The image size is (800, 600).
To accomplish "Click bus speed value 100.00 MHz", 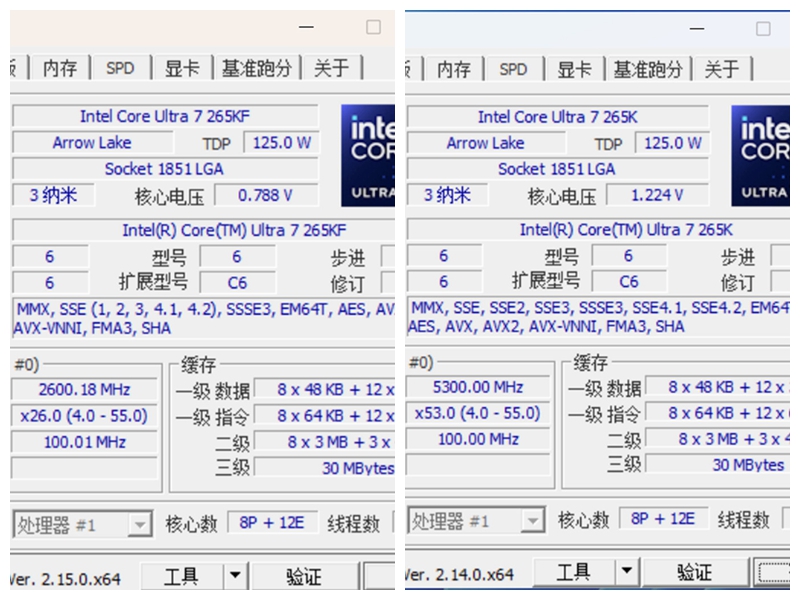I will [x=478, y=439].
